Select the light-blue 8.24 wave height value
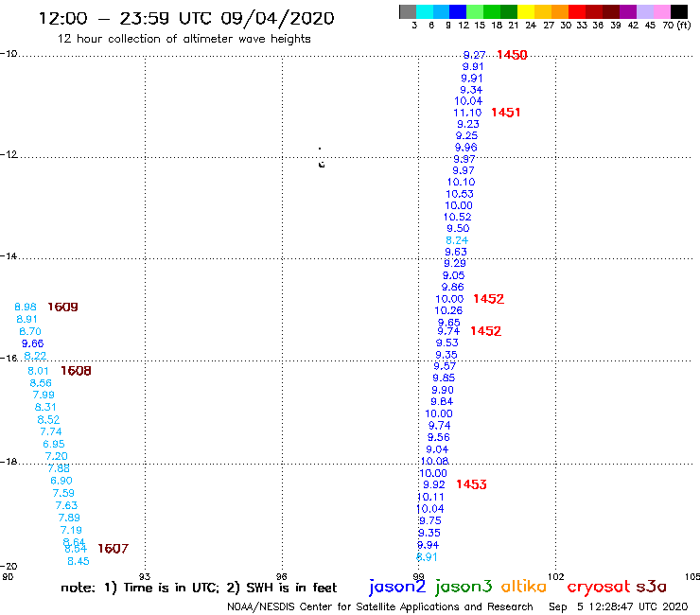 457,240
